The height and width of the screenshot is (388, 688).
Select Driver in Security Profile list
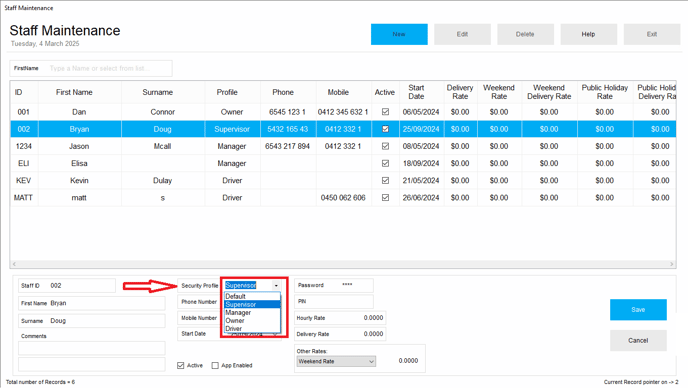(x=252, y=328)
